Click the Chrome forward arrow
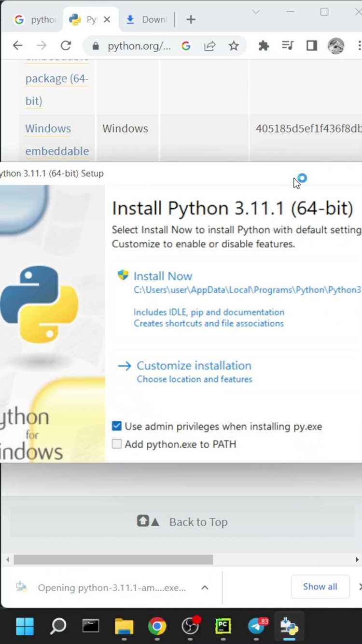Image resolution: width=362 pixels, height=644 pixels. coord(42,46)
